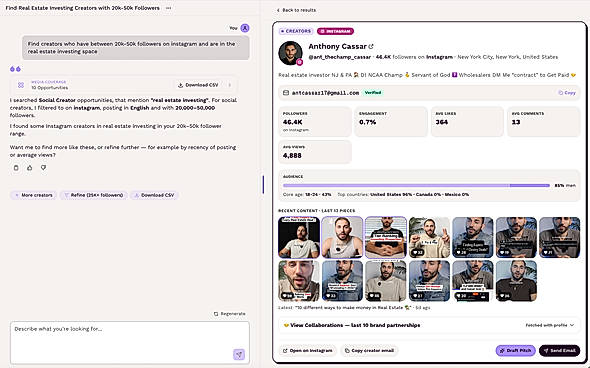
Task: Click the INSTAGRAM tag badge
Action: [x=335, y=31]
